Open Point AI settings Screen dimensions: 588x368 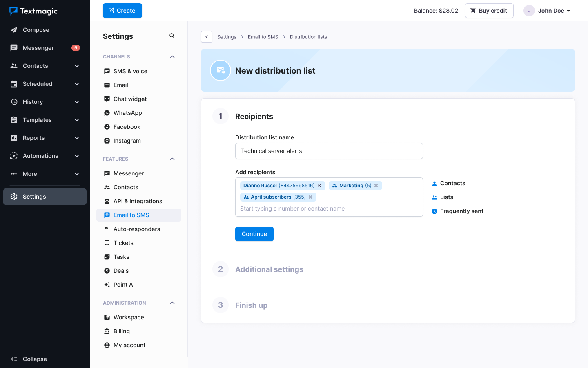(123, 284)
